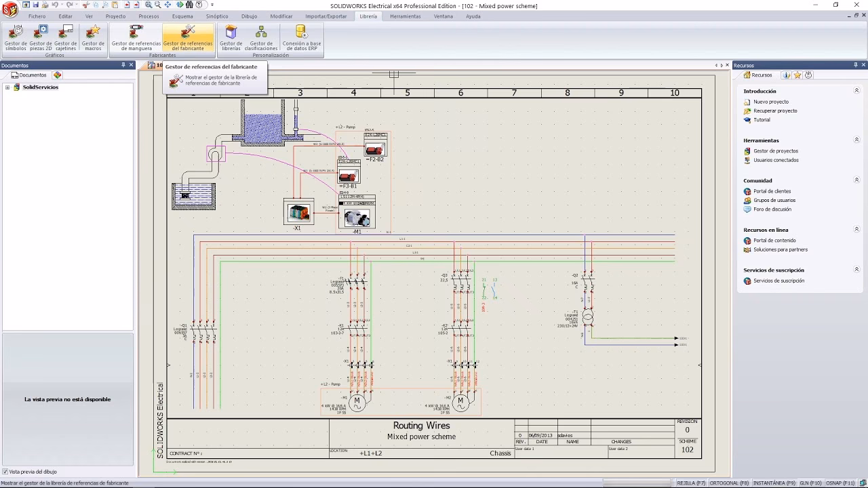Viewport: 868px width, 488px height.
Task: Collapse the Introducción section
Action: tap(858, 90)
